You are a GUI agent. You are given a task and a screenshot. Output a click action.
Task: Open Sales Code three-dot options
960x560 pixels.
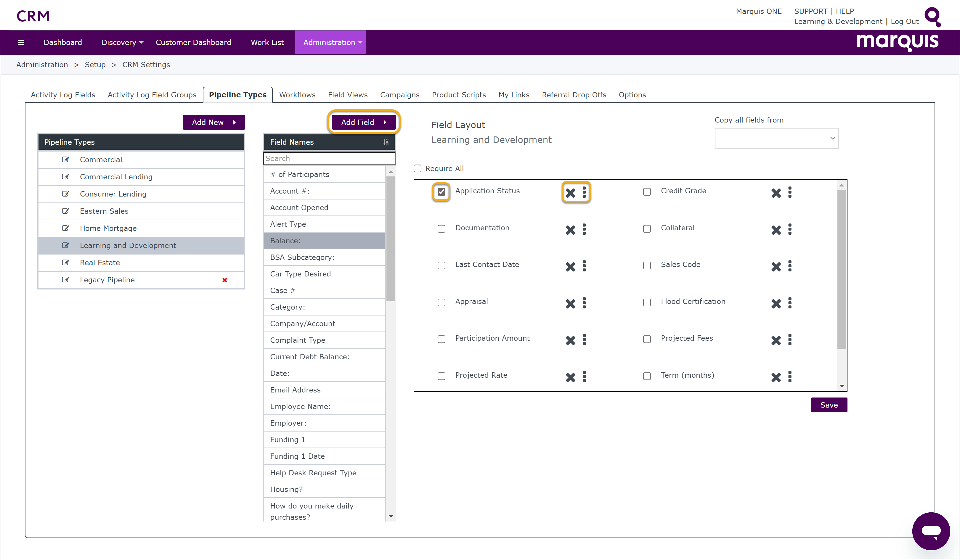click(790, 266)
